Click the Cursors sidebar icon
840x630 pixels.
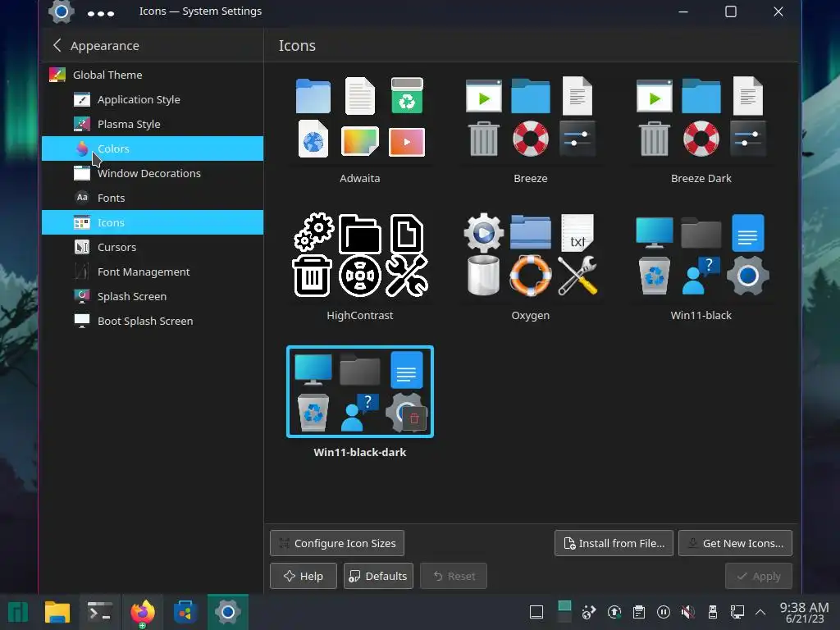(82, 247)
